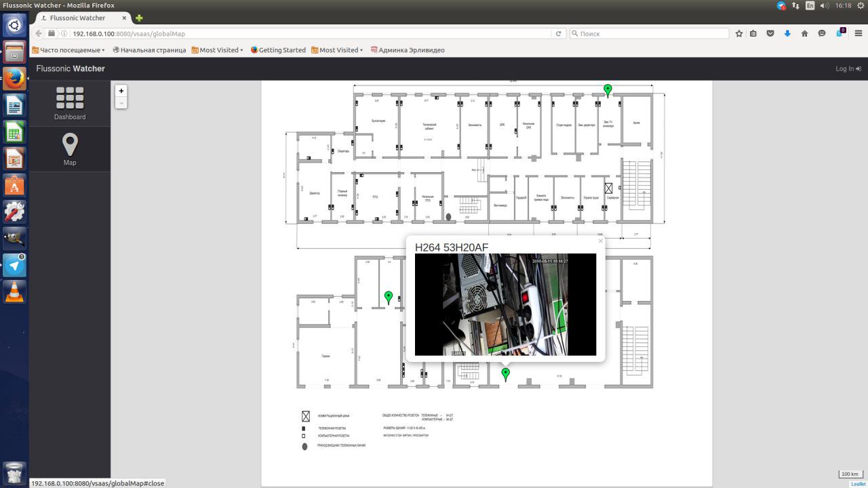Open Админка Эрливидео bookmark
Image resolution: width=868 pixels, height=488 pixels.
(408, 49)
